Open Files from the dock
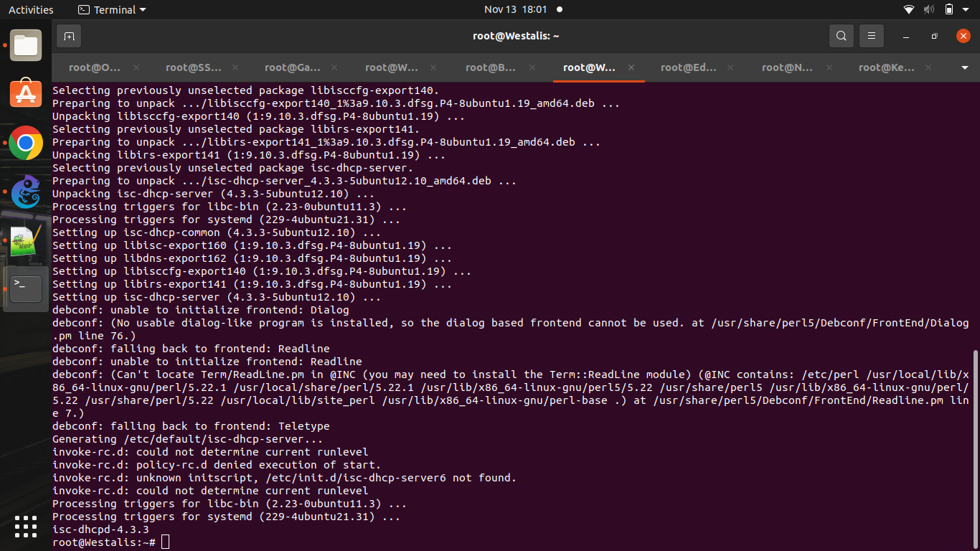This screenshot has height=551, width=980. [26, 45]
